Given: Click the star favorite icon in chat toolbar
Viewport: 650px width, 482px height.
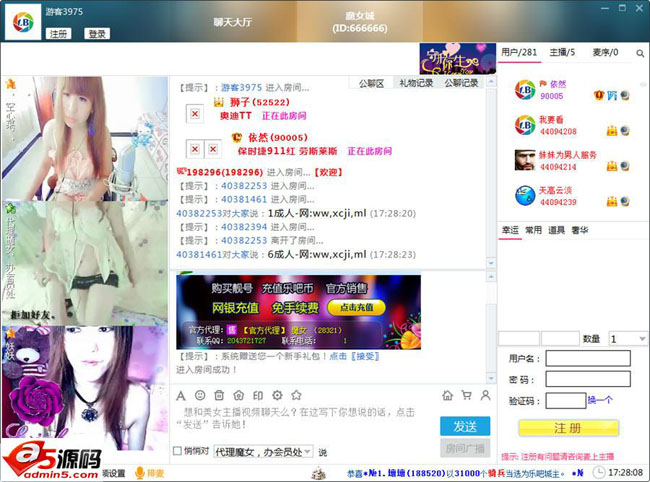Looking at the screenshot, I should tap(296, 395).
